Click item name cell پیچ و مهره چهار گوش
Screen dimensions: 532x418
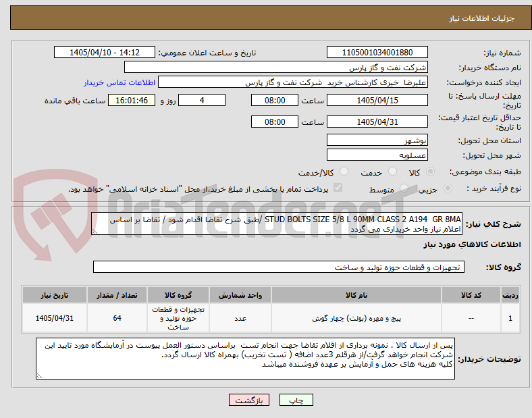[x=356, y=318]
